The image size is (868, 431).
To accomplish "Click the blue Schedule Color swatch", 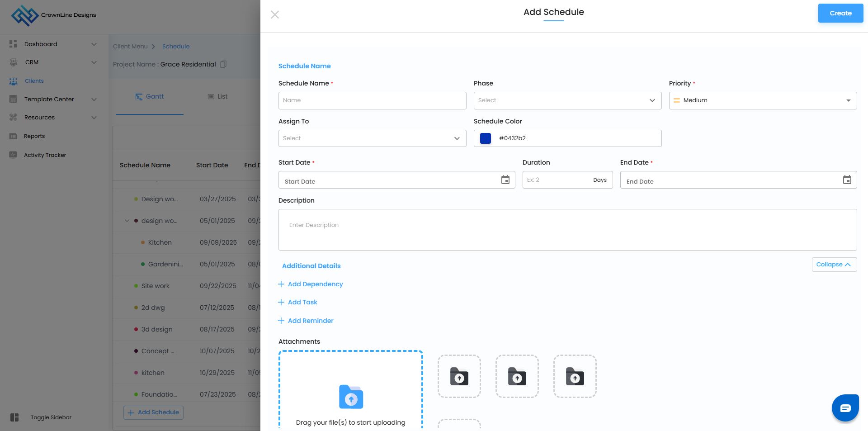I will pyautogui.click(x=486, y=138).
